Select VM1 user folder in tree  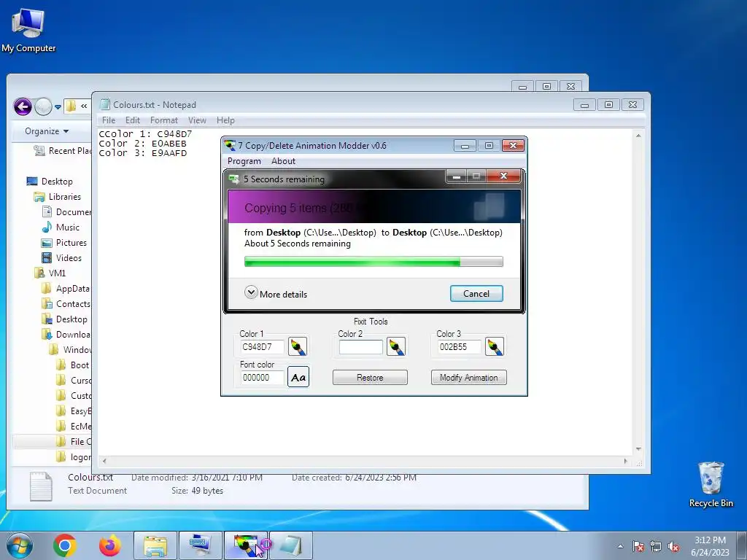(50, 273)
